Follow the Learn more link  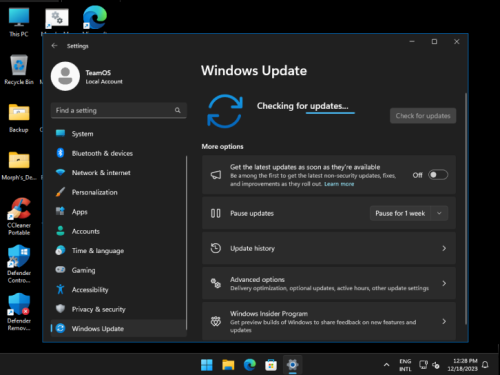339,184
